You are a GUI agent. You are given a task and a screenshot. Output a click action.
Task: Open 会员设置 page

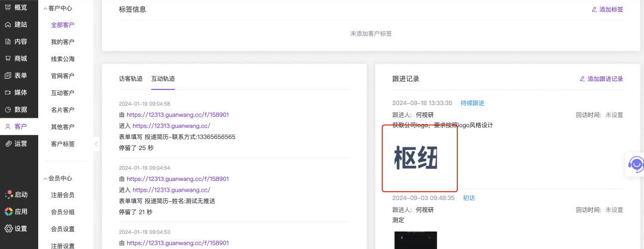pos(63,229)
